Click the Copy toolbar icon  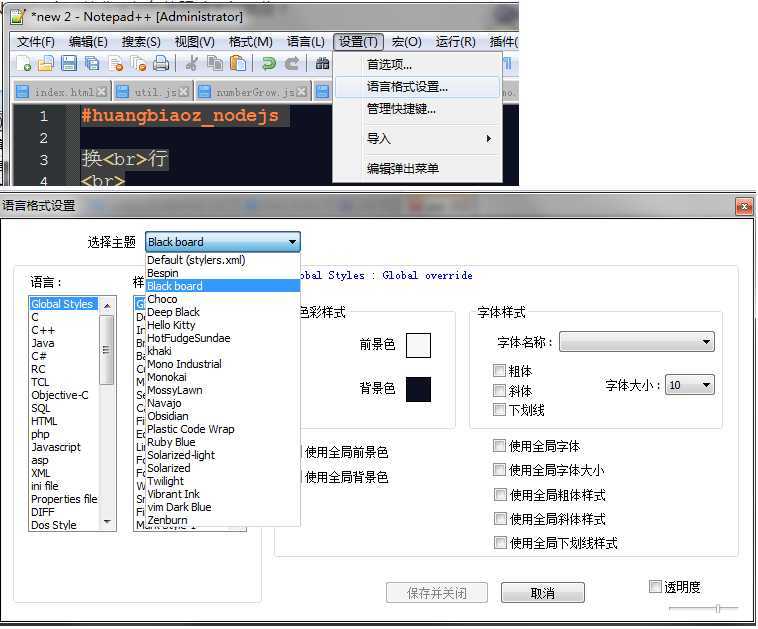(215, 63)
